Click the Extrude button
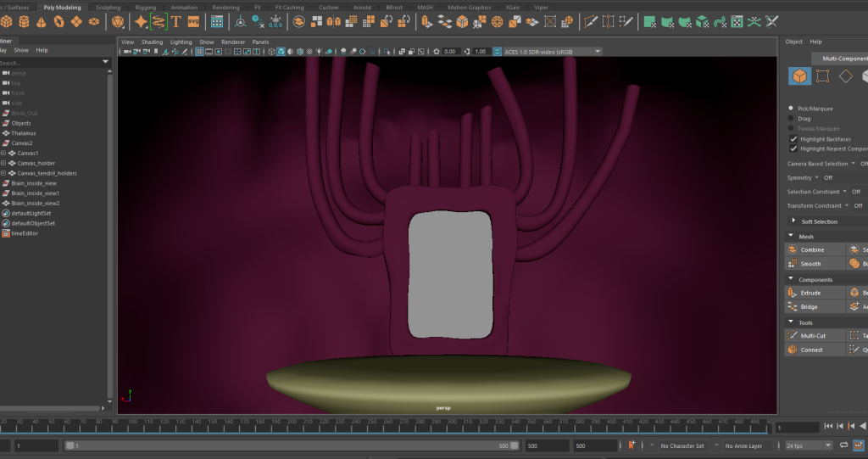The width and height of the screenshot is (868, 459). pos(810,293)
